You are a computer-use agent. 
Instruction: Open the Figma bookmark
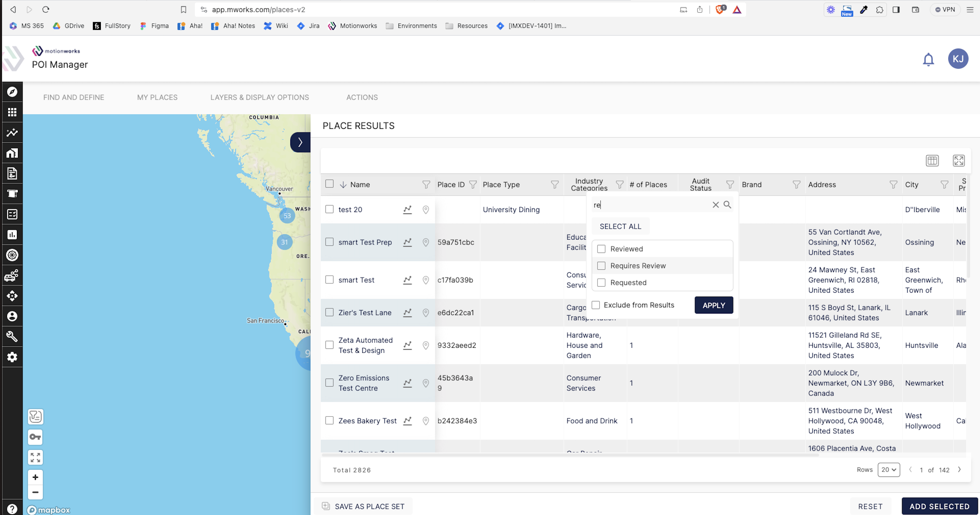pos(154,26)
